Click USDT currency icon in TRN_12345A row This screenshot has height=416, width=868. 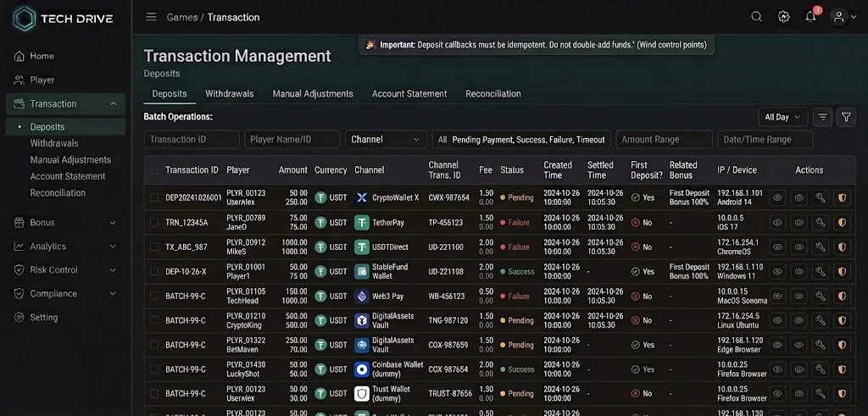coord(320,222)
